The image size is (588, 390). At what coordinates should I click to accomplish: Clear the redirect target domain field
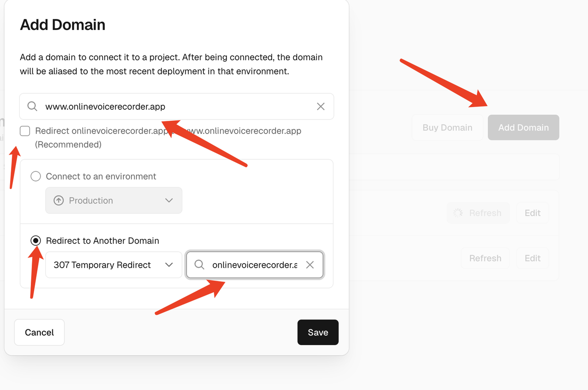pyautogui.click(x=310, y=265)
